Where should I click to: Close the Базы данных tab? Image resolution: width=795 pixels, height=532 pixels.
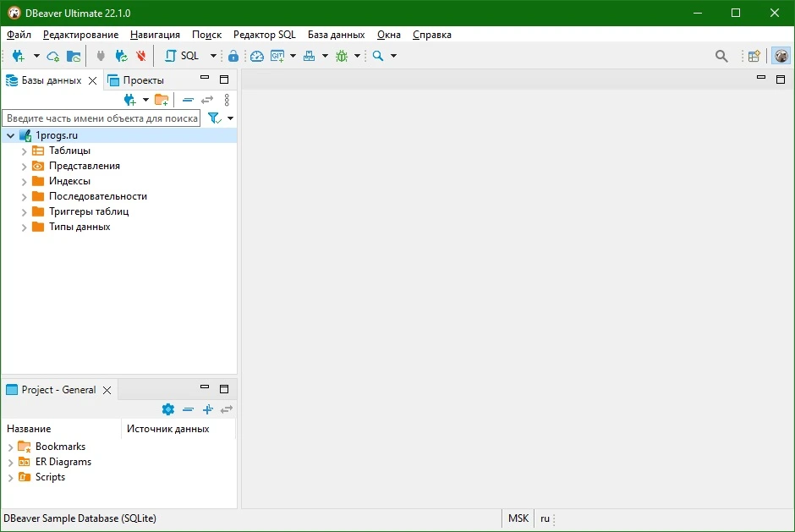(92, 80)
